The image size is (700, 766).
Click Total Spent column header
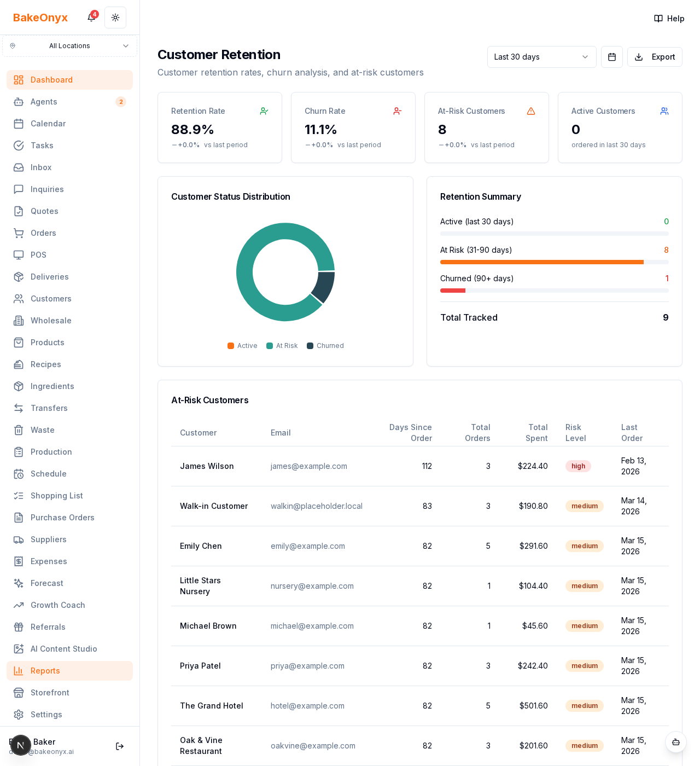(536, 433)
